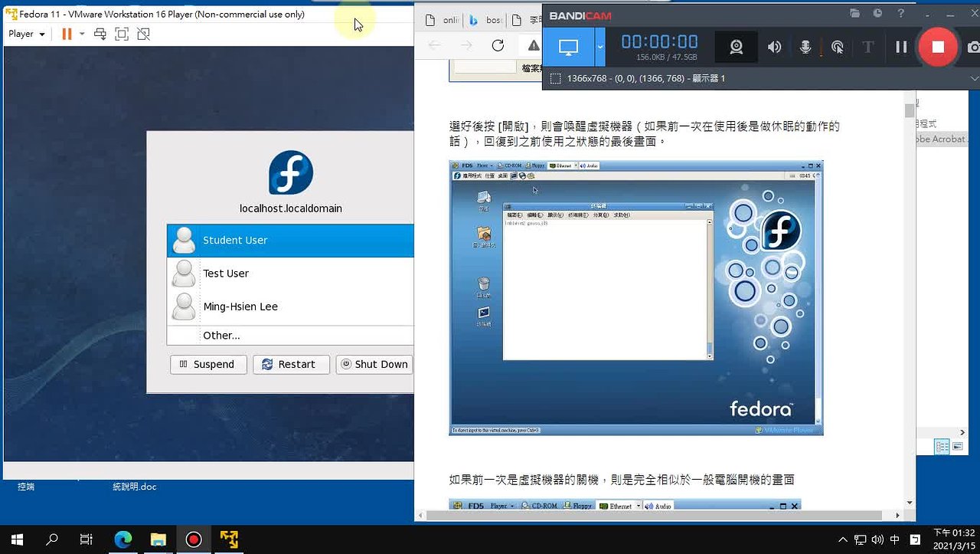Expand Bandicam bottom chevron panel
Image resolution: width=980 pixels, height=554 pixels.
point(974,78)
